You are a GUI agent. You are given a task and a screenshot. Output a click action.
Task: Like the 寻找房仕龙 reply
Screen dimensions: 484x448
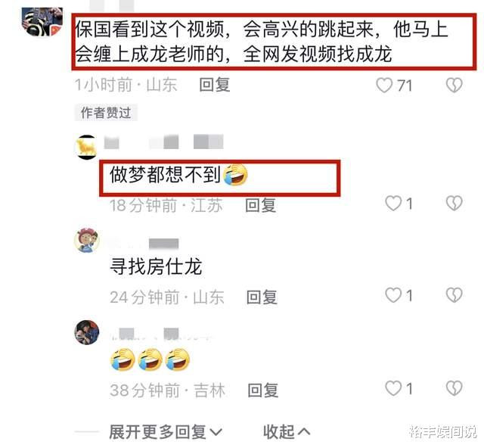click(x=393, y=295)
